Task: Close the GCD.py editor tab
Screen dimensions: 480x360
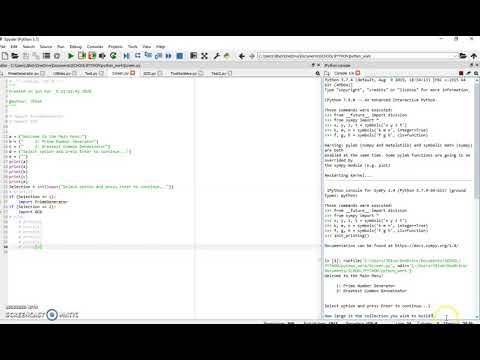Action: pos(160,73)
